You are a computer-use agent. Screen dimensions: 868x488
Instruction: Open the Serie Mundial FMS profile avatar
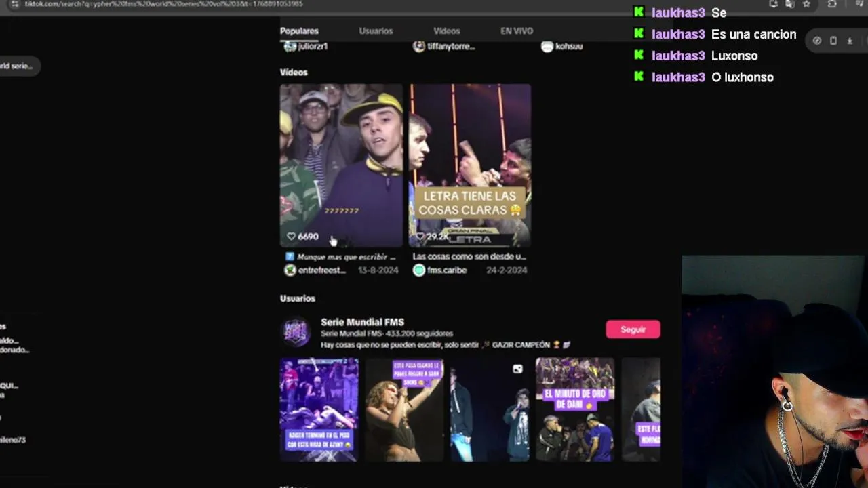coord(296,332)
